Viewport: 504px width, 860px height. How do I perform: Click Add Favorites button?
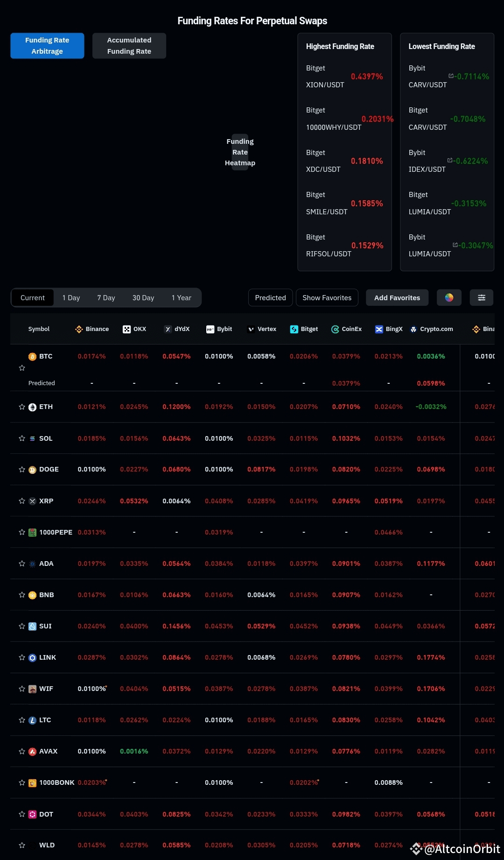397,297
